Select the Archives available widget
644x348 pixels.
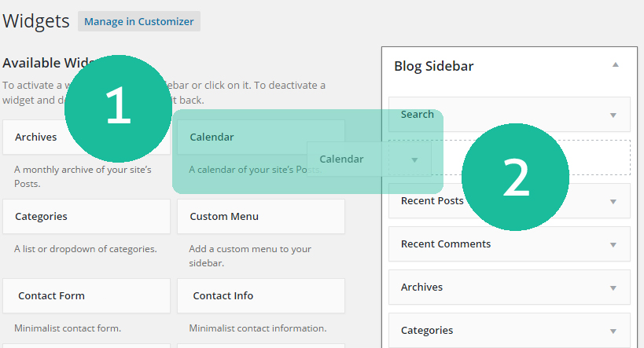coord(36,137)
